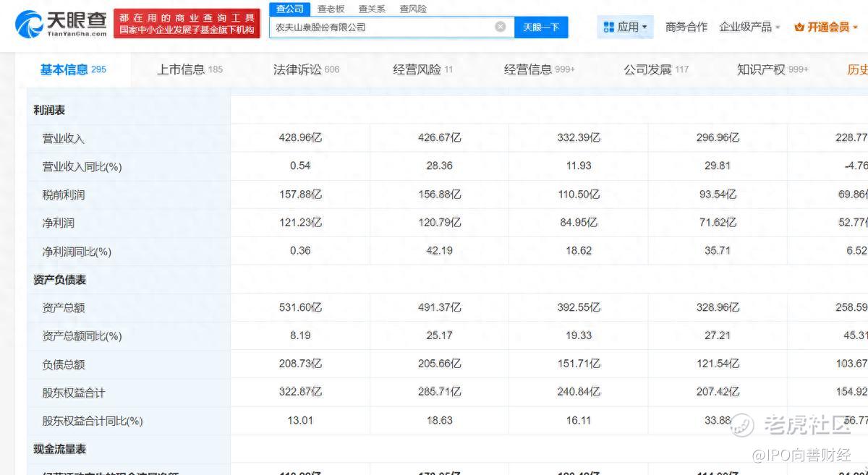Viewport: 868px width, 475px height.
Task: Clear the search box with the X icon
Action: click(x=501, y=27)
